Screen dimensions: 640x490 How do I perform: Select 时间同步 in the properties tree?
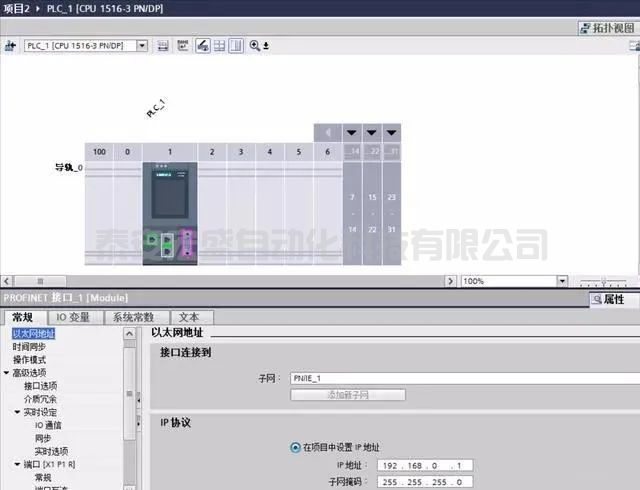[x=29, y=347]
